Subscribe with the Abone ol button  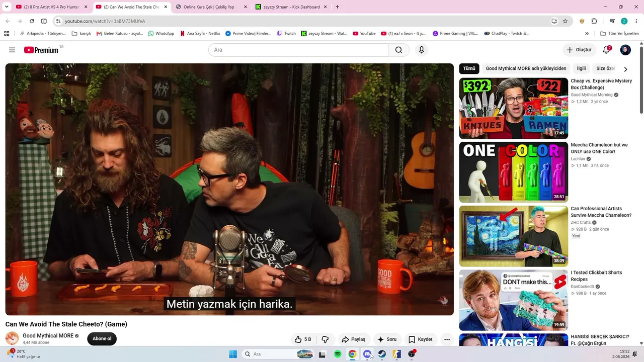(102, 339)
